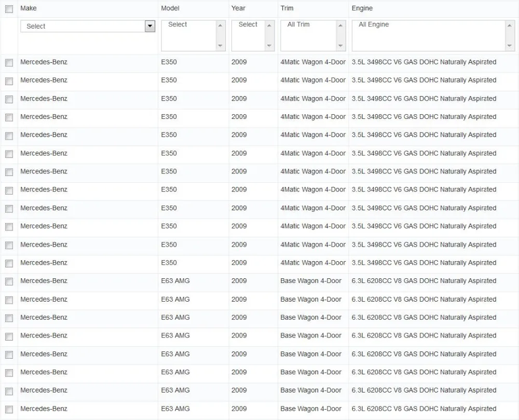Check the first E63 AMG row's checkbox
This screenshot has height=420, width=519.
(x=9, y=282)
